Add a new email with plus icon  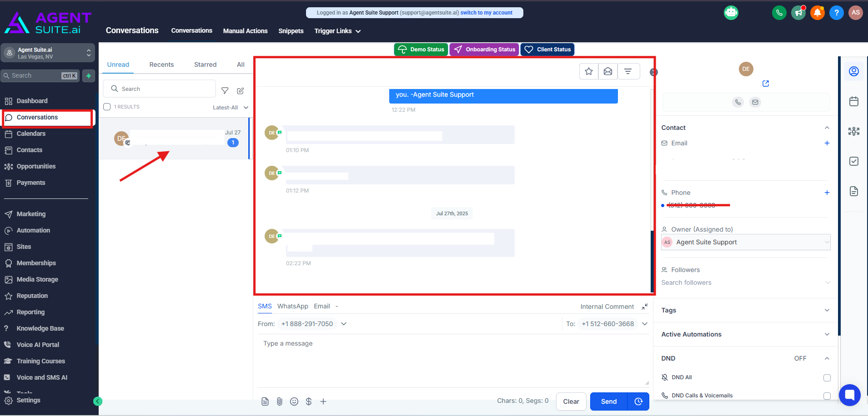[x=827, y=143]
